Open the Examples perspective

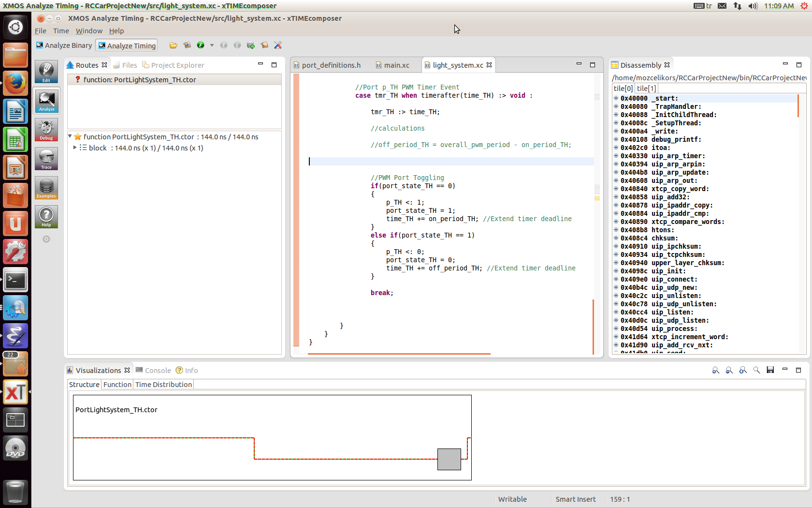(x=46, y=188)
